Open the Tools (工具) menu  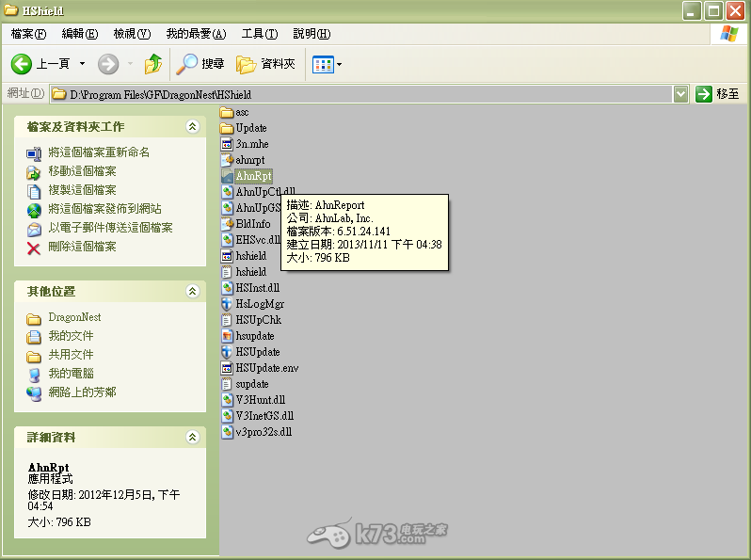(259, 34)
